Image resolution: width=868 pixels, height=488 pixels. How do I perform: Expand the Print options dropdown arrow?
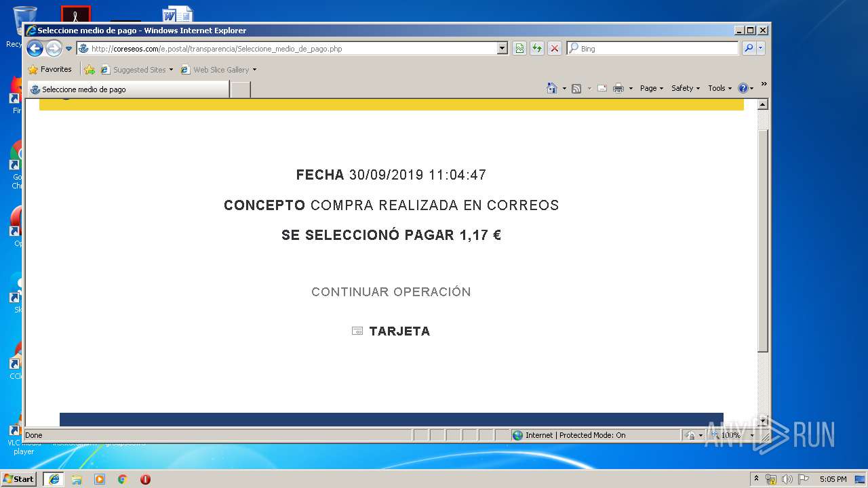click(x=631, y=89)
